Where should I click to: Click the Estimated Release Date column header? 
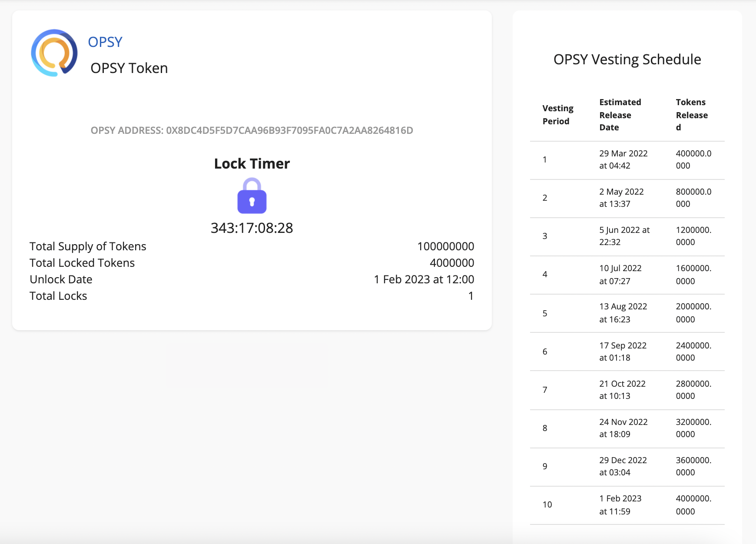(620, 115)
